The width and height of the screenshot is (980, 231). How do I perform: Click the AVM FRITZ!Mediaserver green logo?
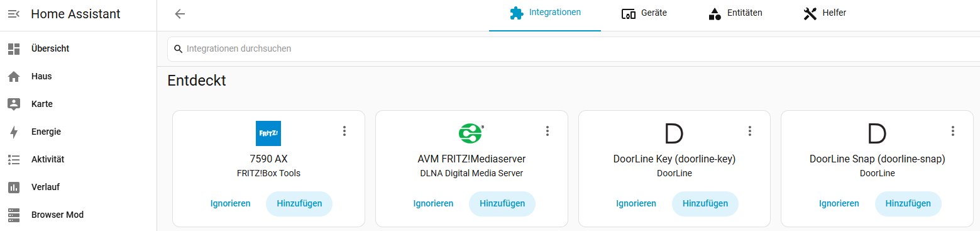471,133
